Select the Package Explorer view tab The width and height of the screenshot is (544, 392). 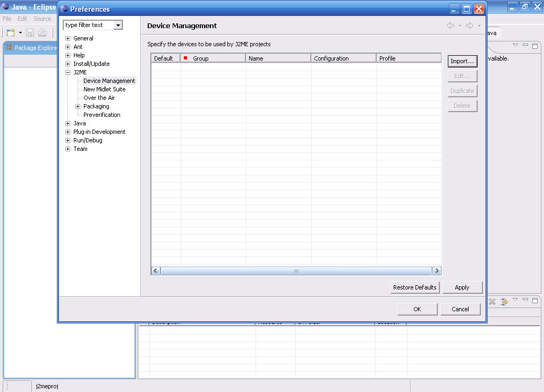pyautogui.click(x=32, y=47)
